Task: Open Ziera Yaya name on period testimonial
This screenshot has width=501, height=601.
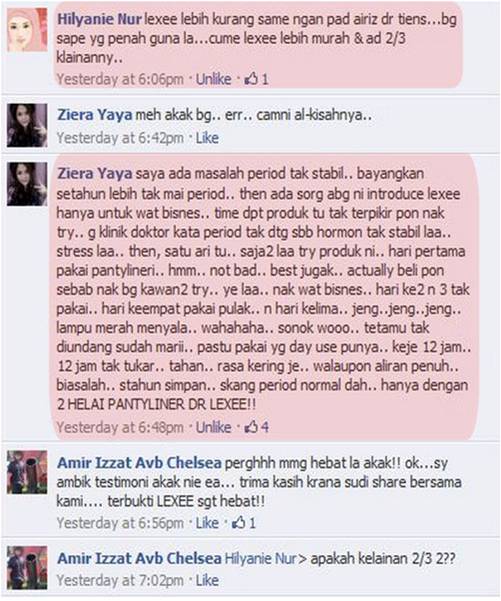Action: [95, 173]
